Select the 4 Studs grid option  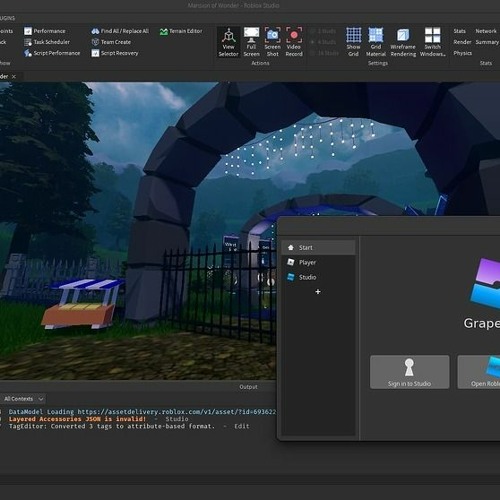tap(323, 42)
